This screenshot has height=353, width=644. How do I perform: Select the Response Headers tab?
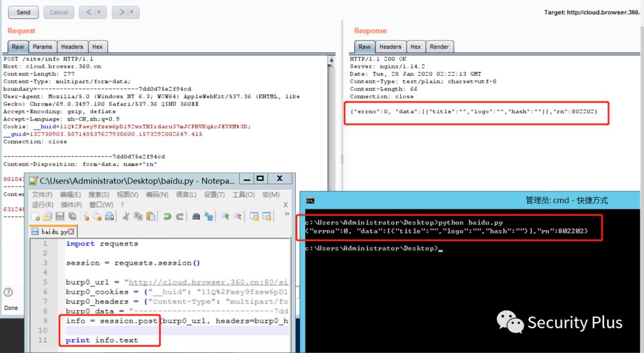coord(390,47)
